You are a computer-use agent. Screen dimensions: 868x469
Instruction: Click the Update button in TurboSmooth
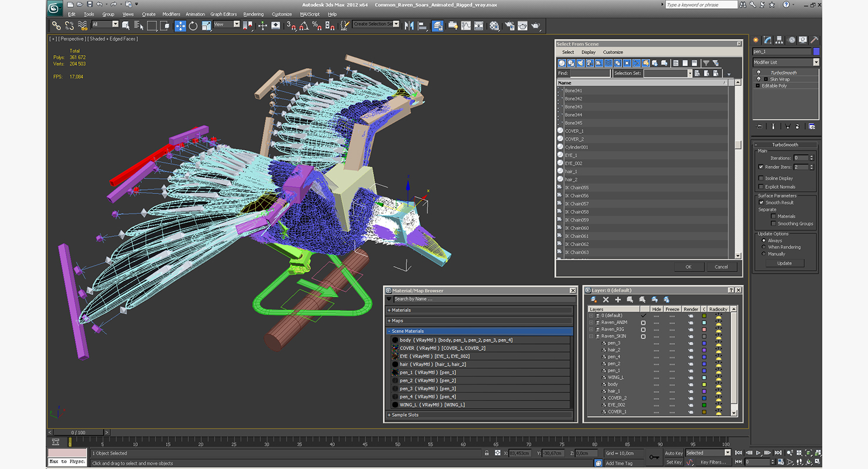point(784,263)
